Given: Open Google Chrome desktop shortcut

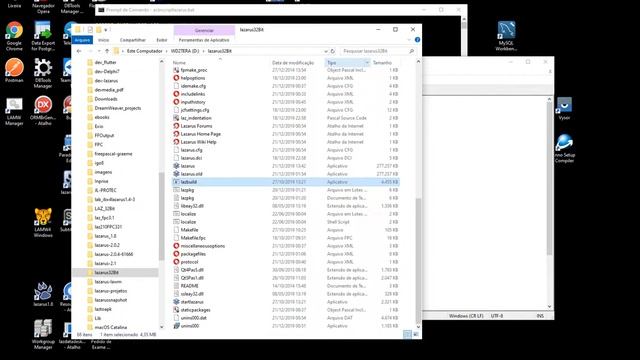Looking at the screenshot, I should [14, 36].
